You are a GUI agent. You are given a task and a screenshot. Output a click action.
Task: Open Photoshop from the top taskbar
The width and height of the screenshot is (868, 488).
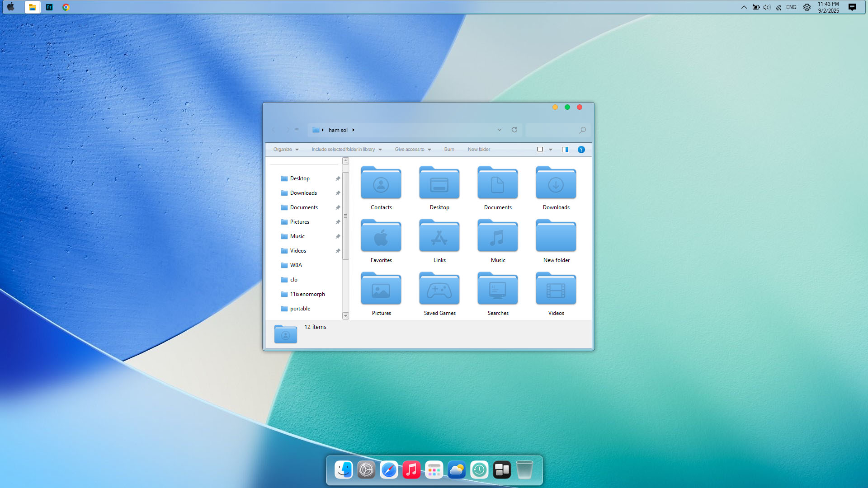(x=49, y=7)
